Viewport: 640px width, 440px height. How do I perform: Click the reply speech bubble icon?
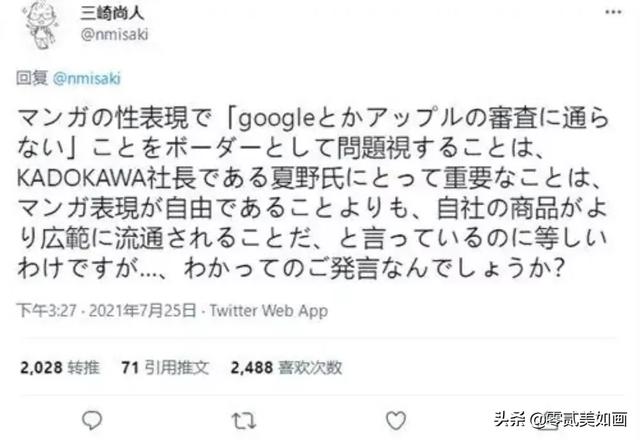[92, 420]
